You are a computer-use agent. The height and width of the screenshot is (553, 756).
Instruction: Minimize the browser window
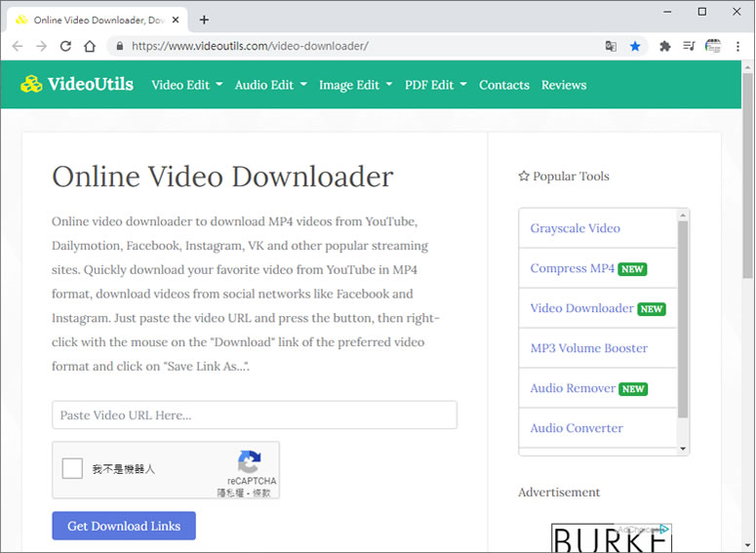(667, 12)
